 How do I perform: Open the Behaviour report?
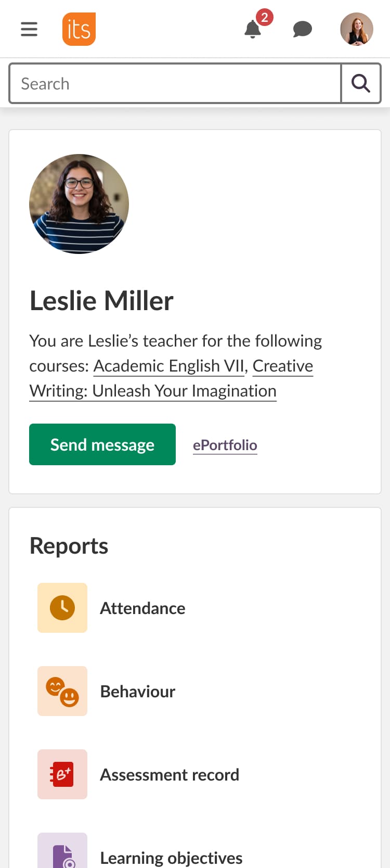coord(138,692)
